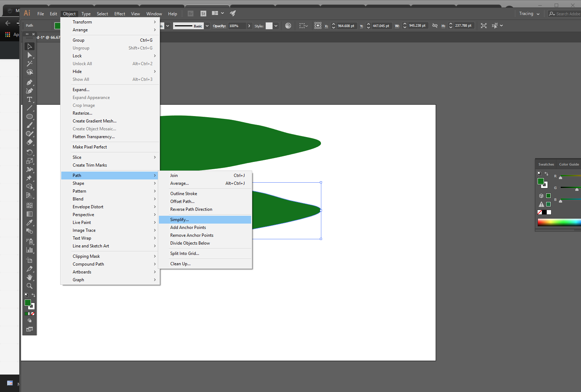This screenshot has width=581, height=392.
Task: Click the X coordinate value field
Action: [x=346, y=26]
